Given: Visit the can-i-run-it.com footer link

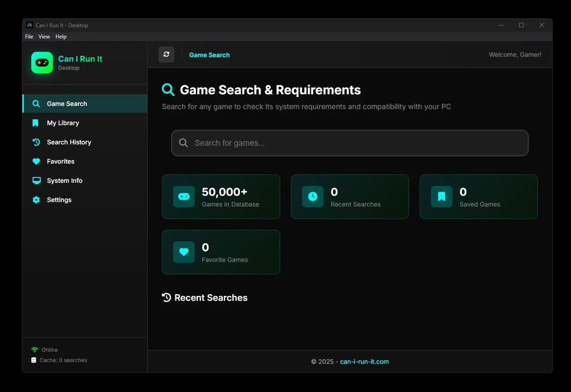Looking at the screenshot, I should point(364,362).
